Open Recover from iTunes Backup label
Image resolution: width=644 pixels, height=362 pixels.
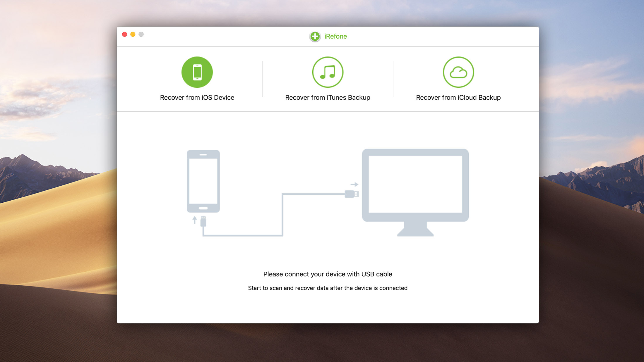[328, 97]
